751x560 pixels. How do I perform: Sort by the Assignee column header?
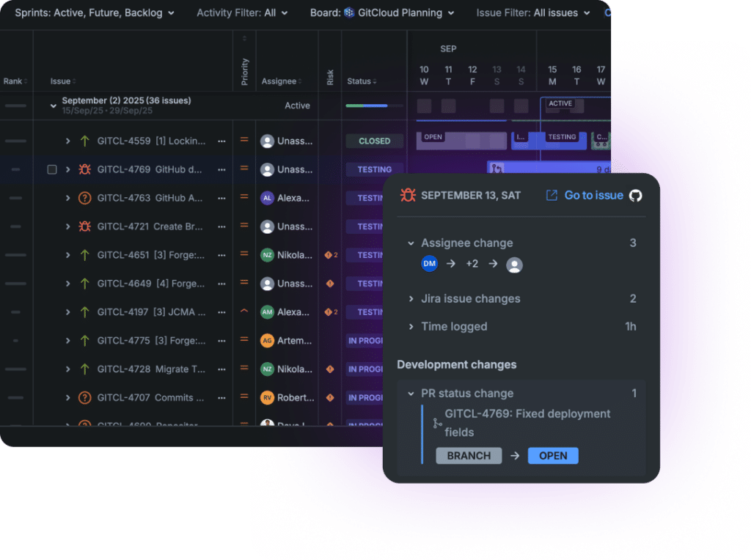[282, 81]
